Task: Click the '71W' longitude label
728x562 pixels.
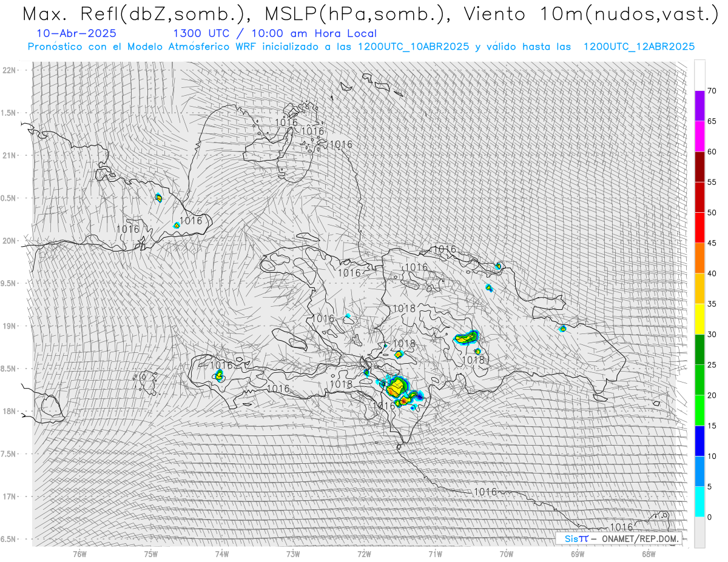Action: 435,554
